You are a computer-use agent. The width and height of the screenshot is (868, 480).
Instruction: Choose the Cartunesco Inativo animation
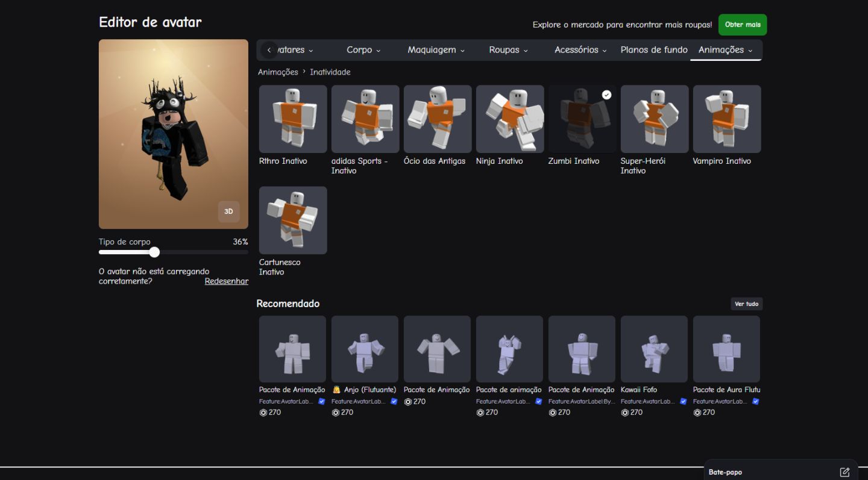click(x=293, y=220)
